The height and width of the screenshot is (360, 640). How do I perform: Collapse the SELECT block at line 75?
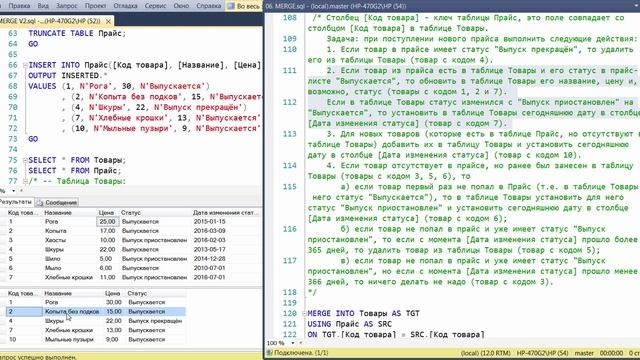(25, 160)
